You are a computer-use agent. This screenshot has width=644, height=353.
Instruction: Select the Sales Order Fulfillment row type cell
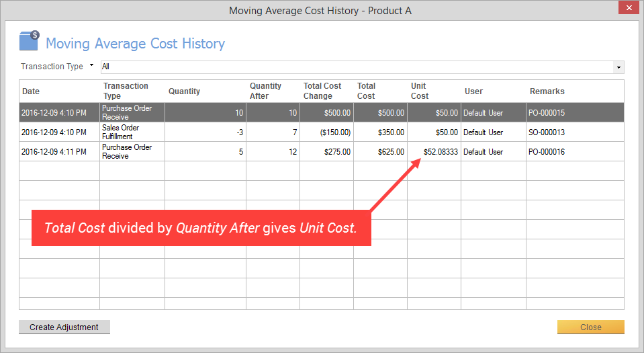coord(132,132)
